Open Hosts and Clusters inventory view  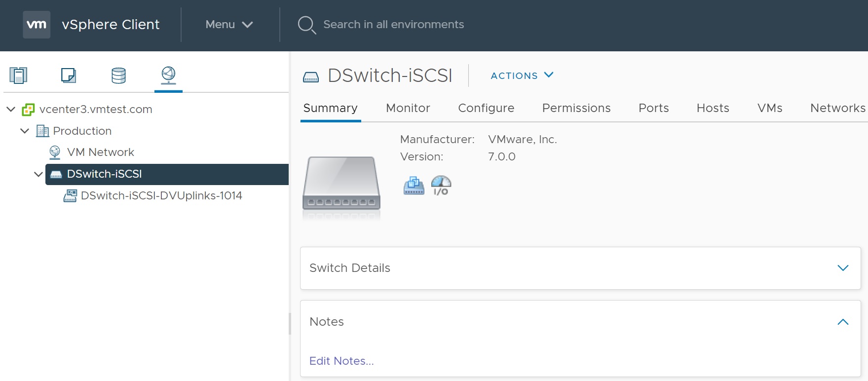[x=18, y=76]
